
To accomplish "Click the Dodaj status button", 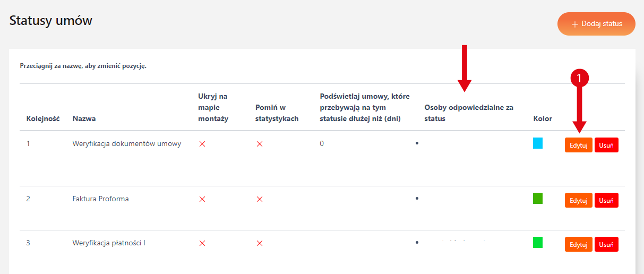I will [596, 24].
